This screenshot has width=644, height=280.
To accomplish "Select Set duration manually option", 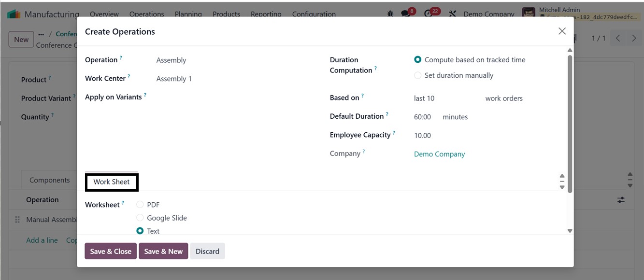I will click(x=418, y=75).
